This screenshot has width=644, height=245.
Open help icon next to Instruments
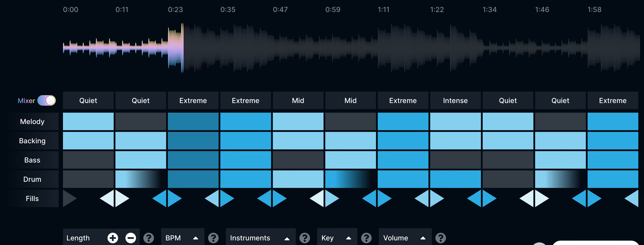305,238
